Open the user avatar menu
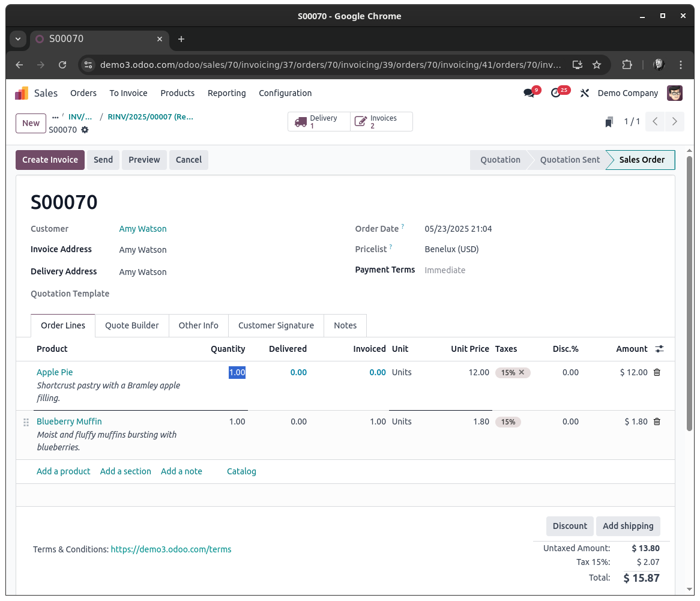 [675, 93]
